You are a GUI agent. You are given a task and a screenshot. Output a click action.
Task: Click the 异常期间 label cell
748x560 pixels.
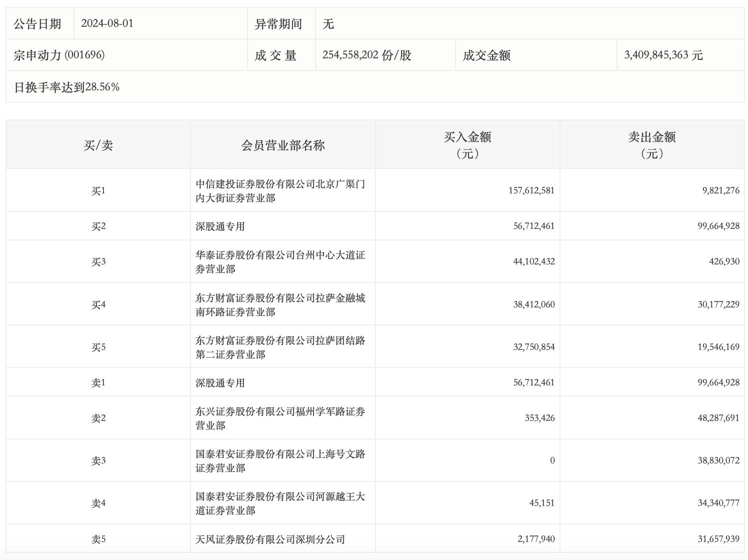coord(278,24)
